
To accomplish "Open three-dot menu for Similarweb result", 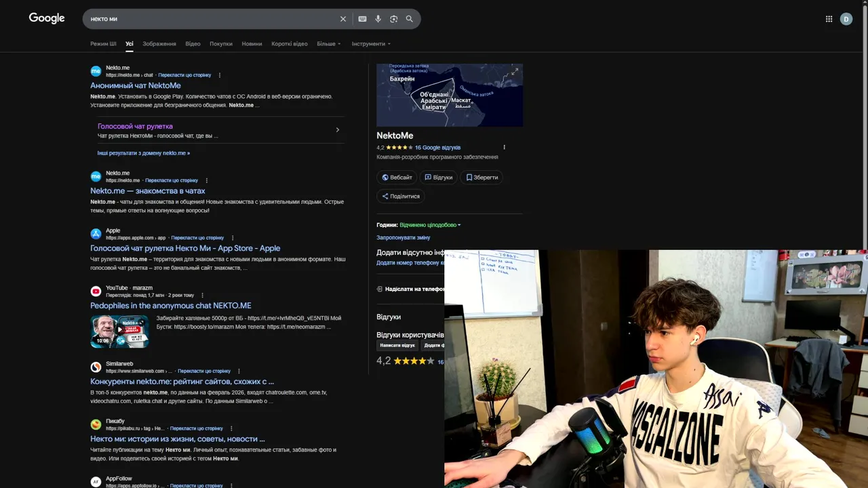I will pos(239,371).
